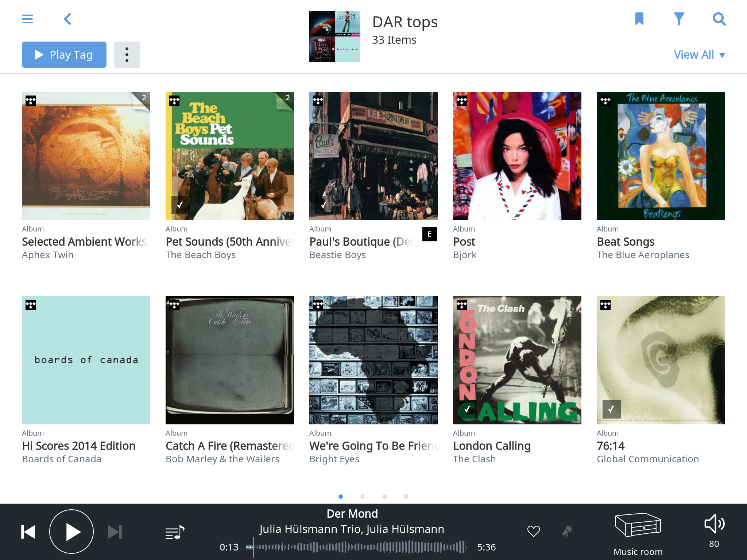Screen dimensions: 747x560
Task: Click version count badge on Selected Ambient Works
Action: (x=143, y=98)
